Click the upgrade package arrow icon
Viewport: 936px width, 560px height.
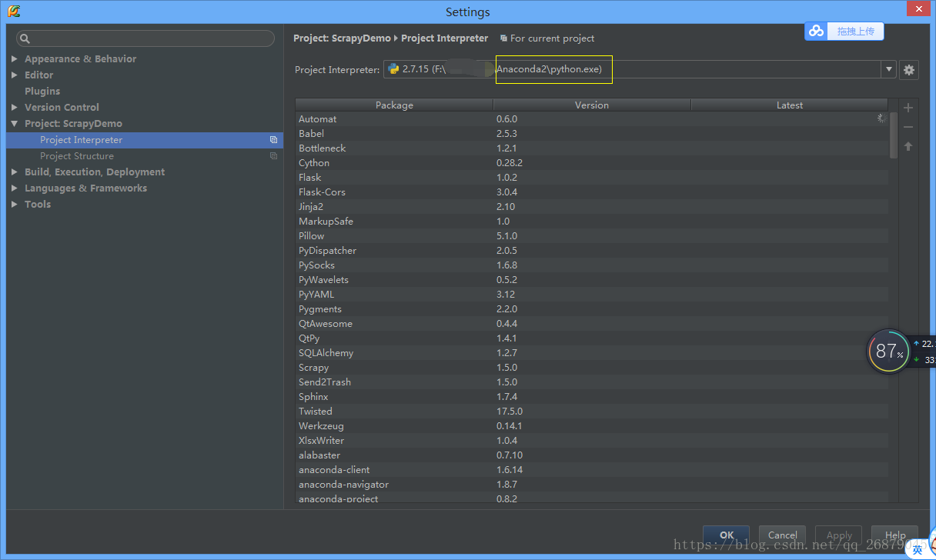tap(908, 146)
